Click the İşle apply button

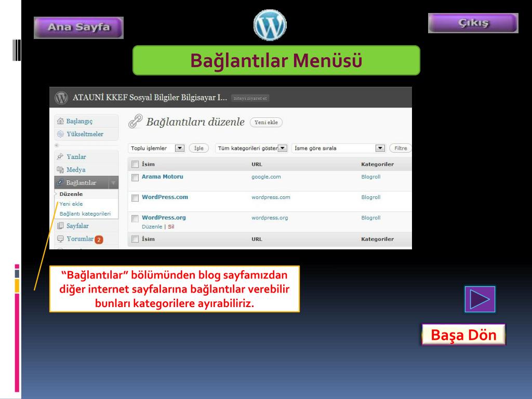coord(198,148)
